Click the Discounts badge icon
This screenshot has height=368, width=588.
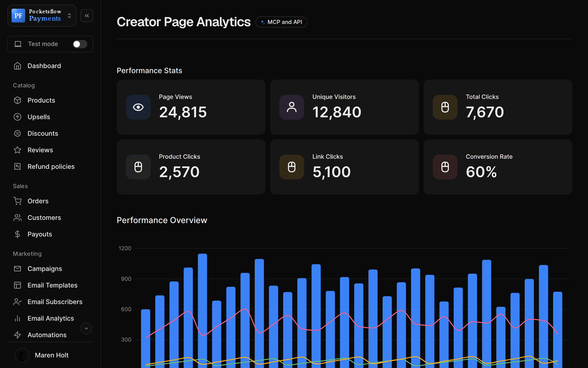coord(18,133)
